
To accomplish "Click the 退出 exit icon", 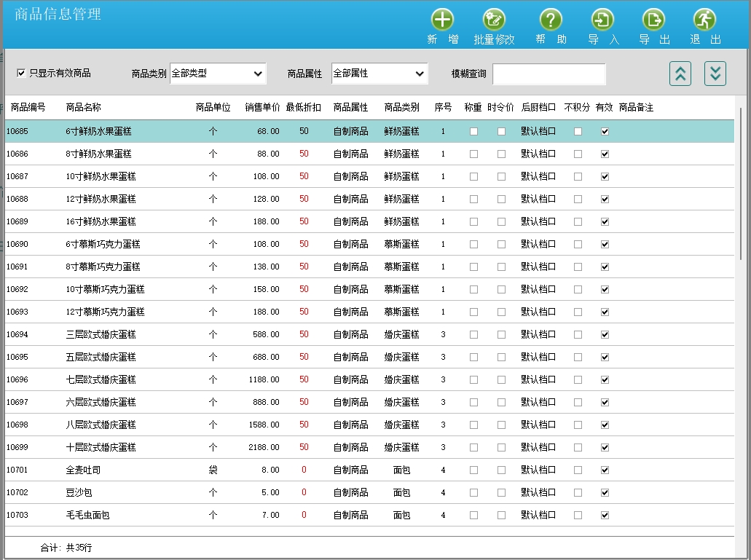I will [704, 20].
